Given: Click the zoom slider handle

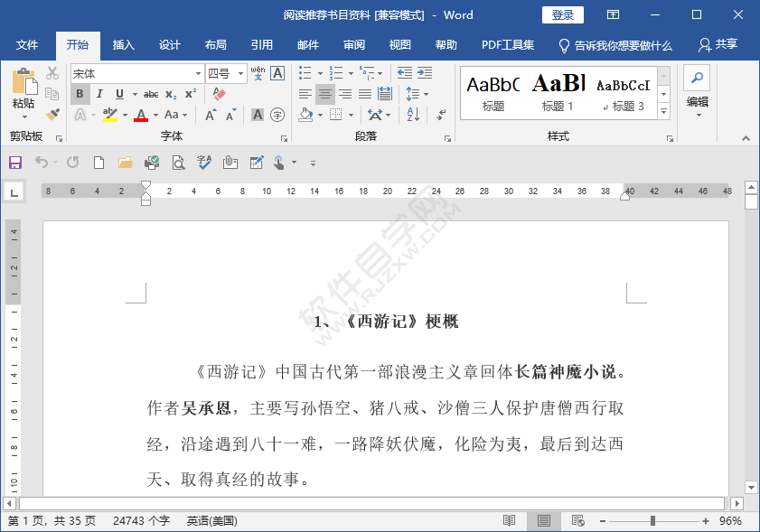Looking at the screenshot, I should pos(652,521).
